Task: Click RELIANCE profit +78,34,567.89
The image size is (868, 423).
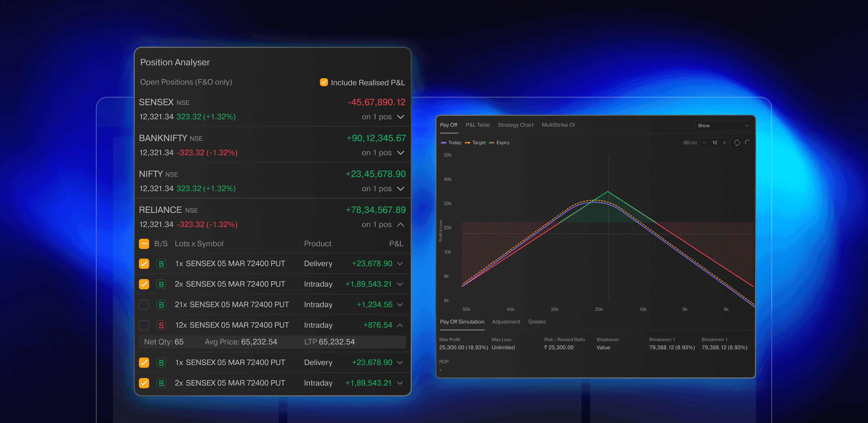Action: tap(375, 210)
